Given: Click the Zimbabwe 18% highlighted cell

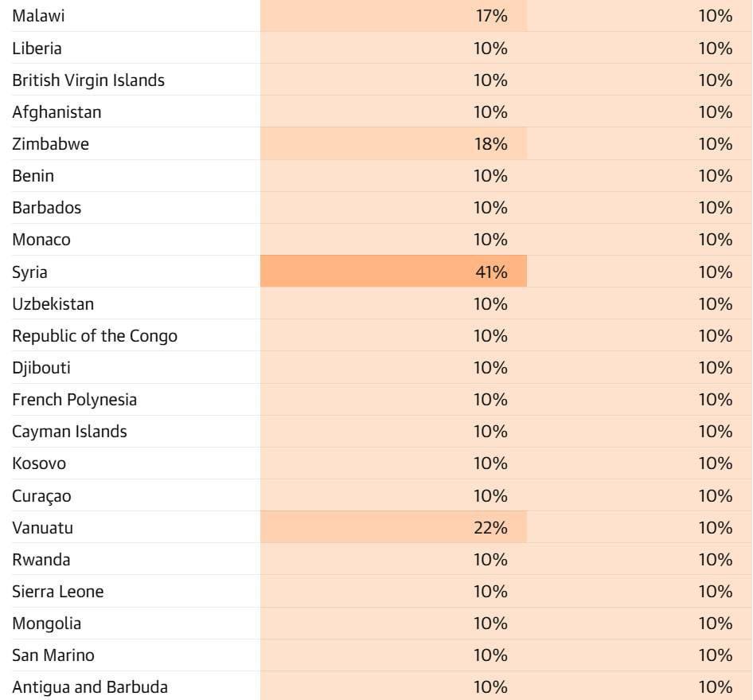Looking at the screenshot, I should click(x=490, y=144).
